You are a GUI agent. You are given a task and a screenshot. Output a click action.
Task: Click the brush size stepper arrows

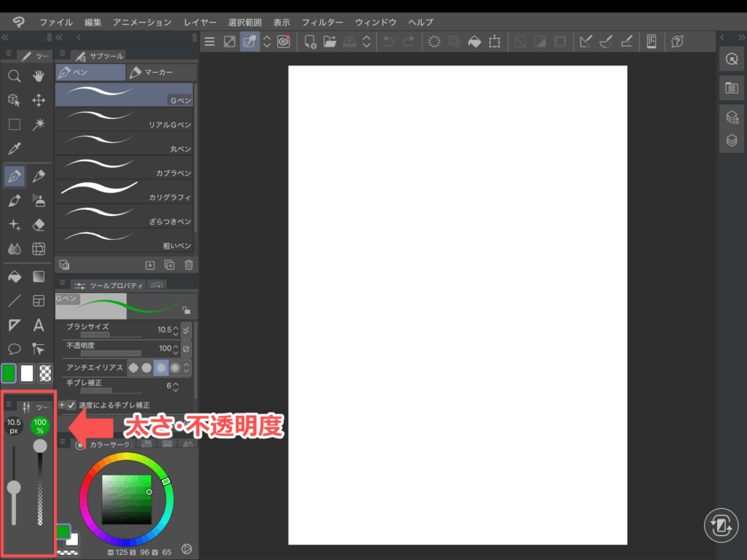click(176, 330)
